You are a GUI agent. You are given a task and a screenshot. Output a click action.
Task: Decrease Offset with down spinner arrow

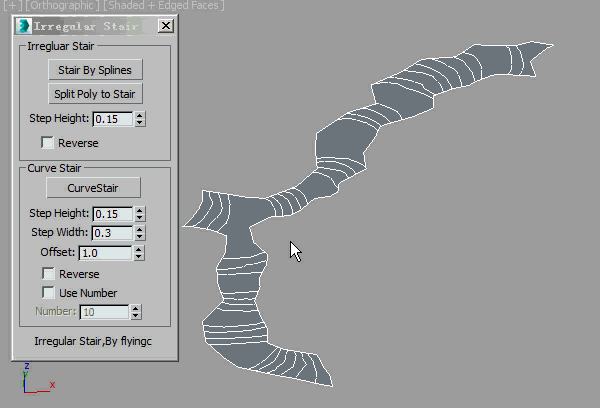click(139, 257)
